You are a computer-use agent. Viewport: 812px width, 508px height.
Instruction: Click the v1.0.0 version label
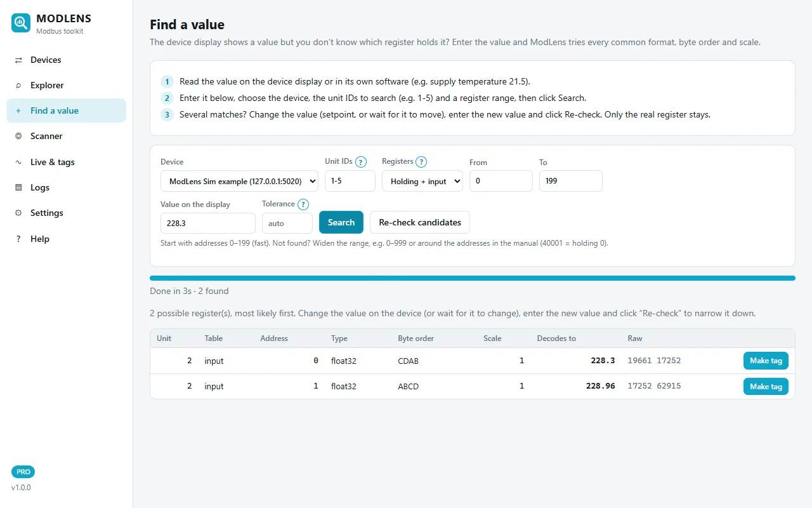21,488
